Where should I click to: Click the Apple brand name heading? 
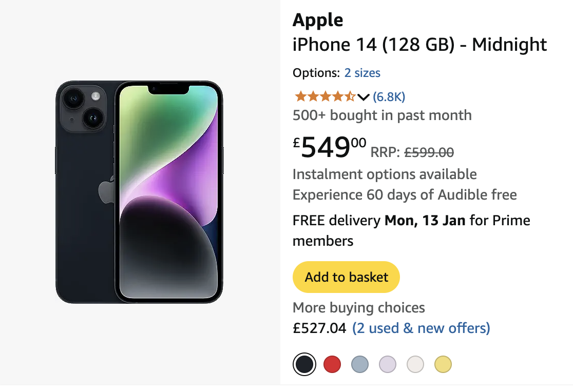318,21
